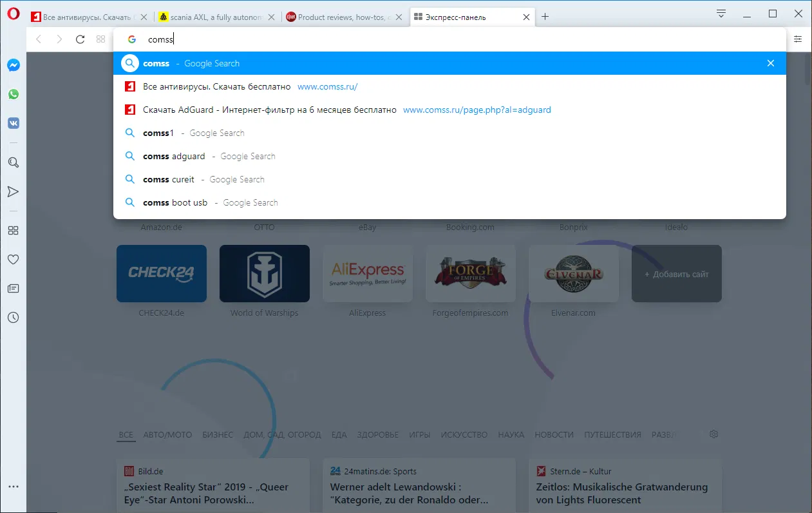Open news category settings gear

tap(713, 434)
